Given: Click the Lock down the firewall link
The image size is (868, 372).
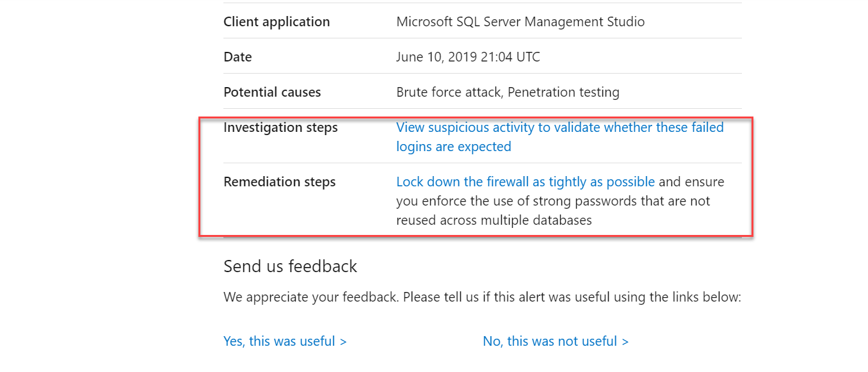Looking at the screenshot, I should pyautogui.click(x=525, y=182).
